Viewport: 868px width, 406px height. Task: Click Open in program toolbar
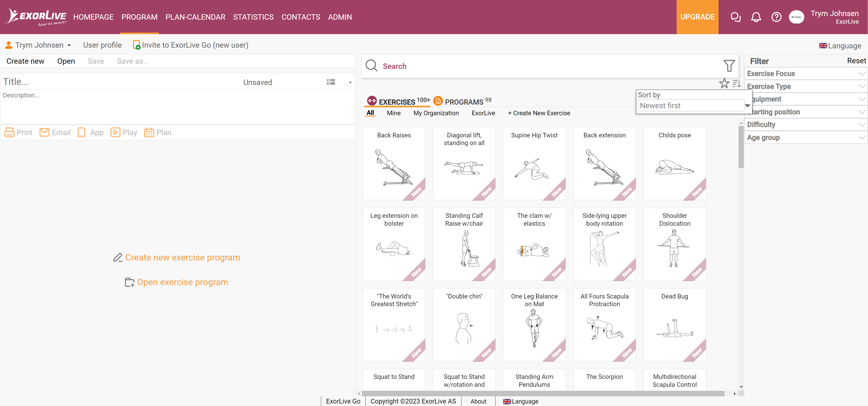coord(66,61)
